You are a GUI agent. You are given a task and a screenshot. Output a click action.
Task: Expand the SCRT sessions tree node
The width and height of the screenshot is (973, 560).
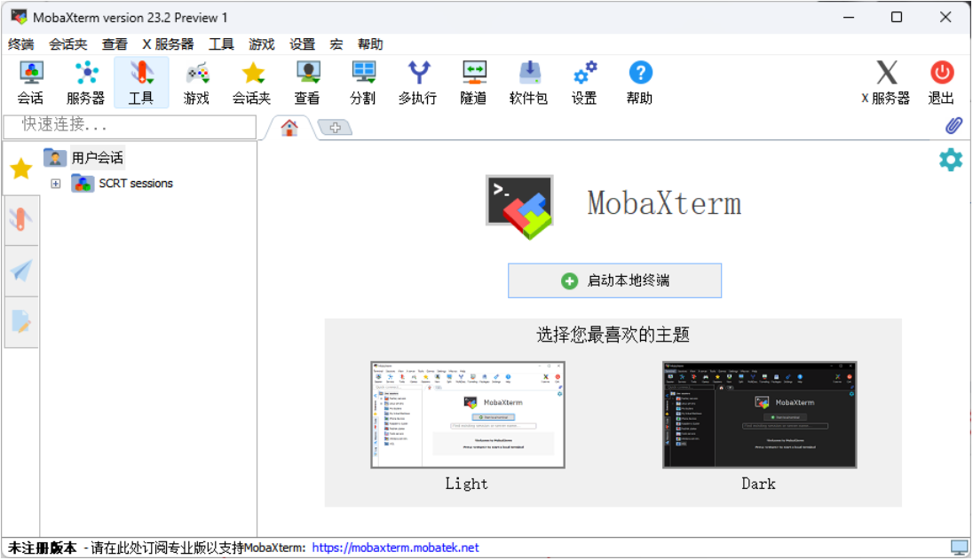[56, 184]
